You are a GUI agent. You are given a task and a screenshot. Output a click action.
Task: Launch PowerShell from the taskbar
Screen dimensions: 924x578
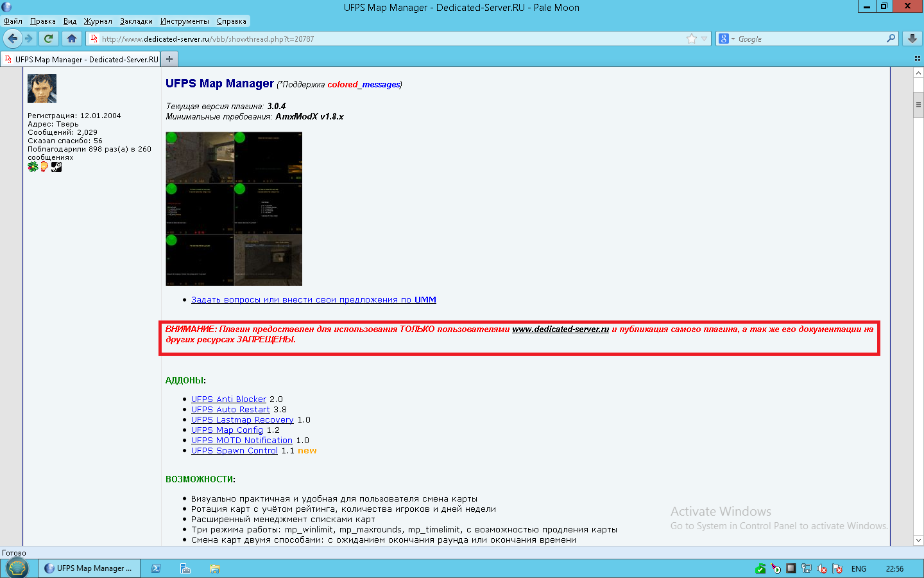coord(156,568)
